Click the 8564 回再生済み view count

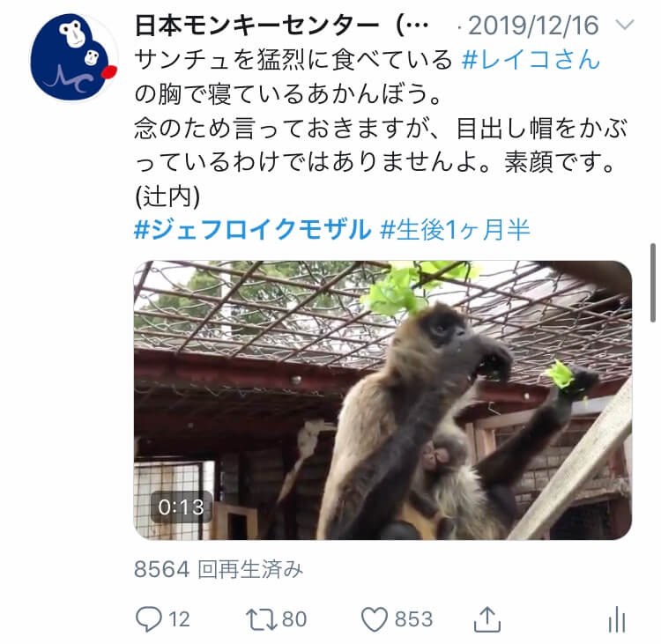point(219,569)
